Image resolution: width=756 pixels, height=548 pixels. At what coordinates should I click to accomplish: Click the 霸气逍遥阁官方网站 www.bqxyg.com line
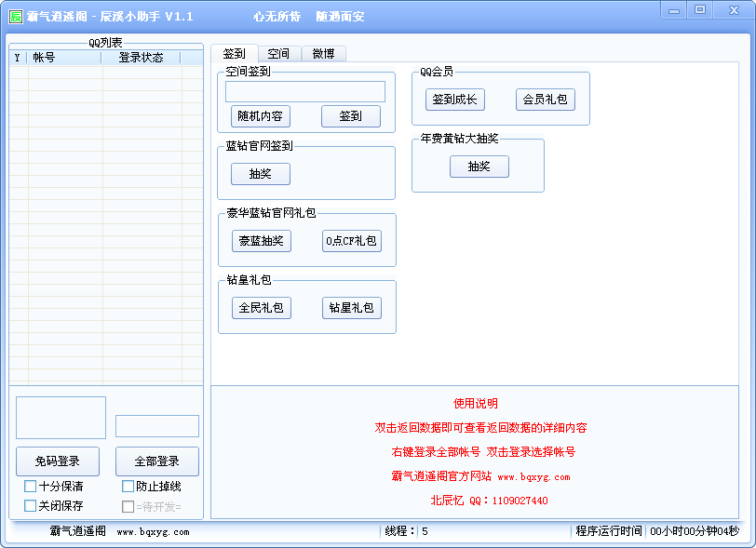point(480,476)
